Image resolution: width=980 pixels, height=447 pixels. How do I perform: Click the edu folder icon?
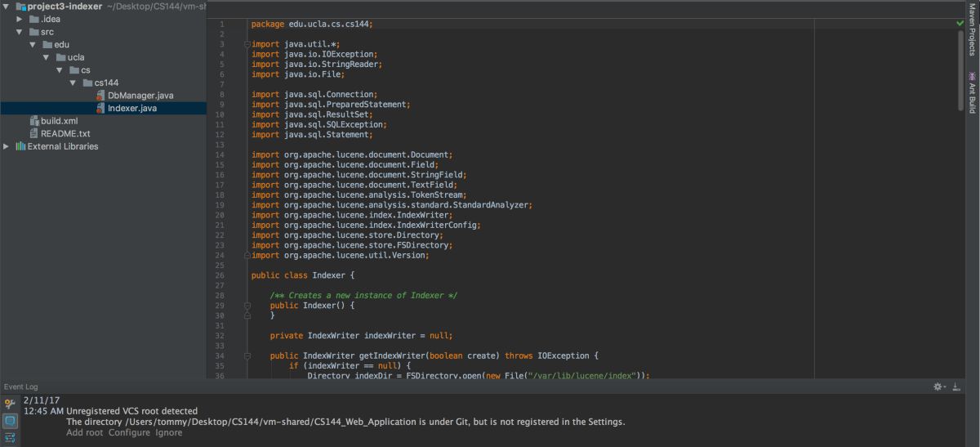click(47, 45)
